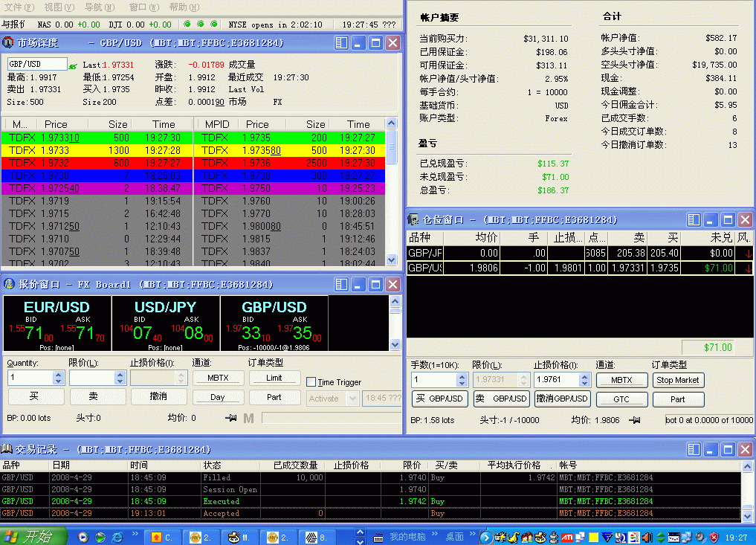Click the GBP/USD symbol input field
756x545 pixels.
coord(37,65)
